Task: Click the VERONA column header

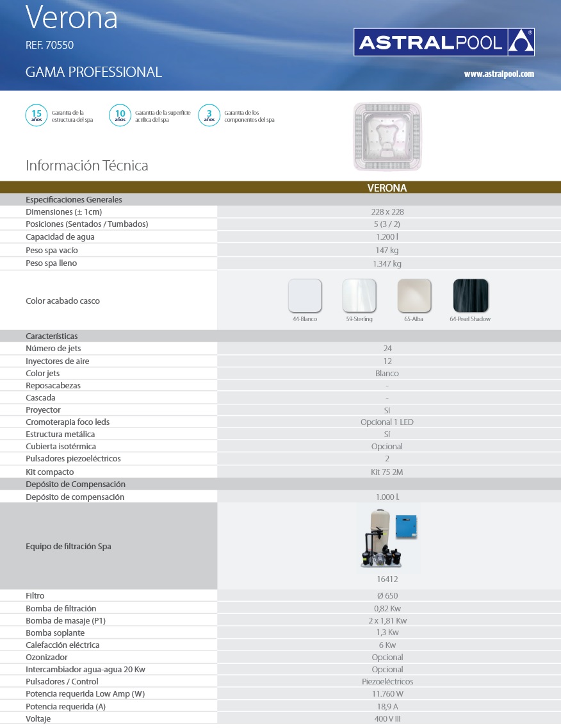Action: coord(387,188)
